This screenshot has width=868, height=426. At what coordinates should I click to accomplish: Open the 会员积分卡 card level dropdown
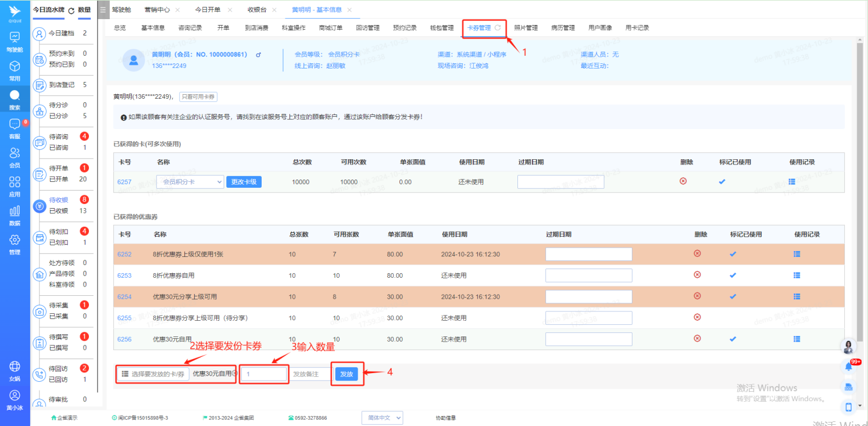[190, 182]
